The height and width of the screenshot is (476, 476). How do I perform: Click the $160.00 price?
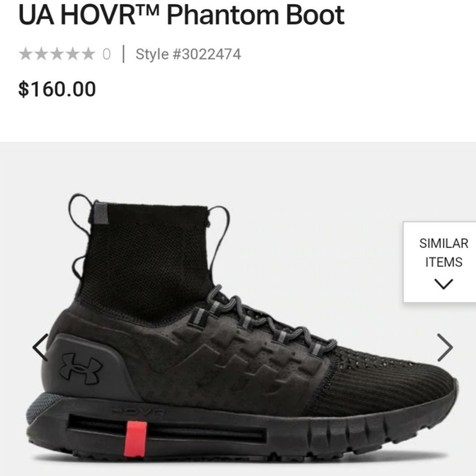[x=57, y=89]
